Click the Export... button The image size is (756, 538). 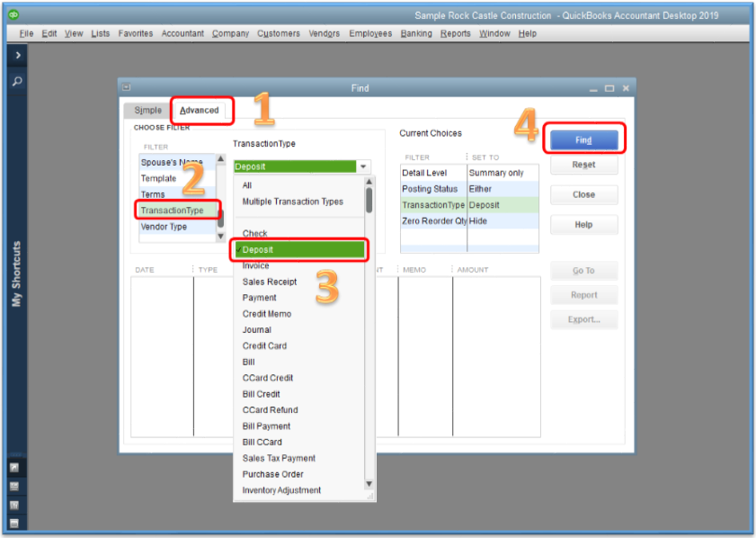coord(583,319)
